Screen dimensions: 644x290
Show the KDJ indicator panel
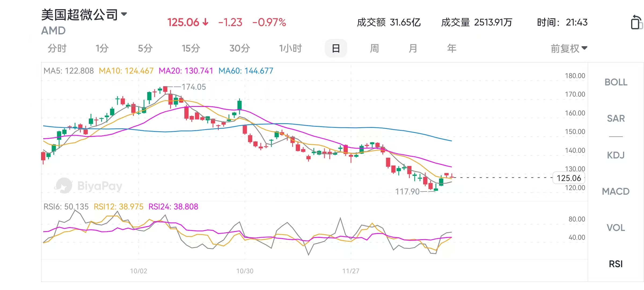[616, 155]
